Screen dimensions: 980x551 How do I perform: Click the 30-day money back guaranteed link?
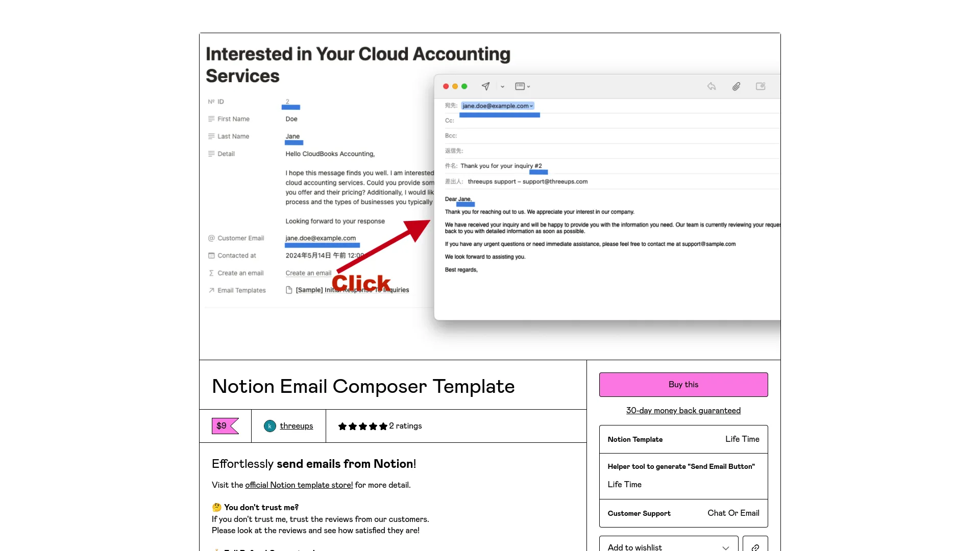coord(683,410)
